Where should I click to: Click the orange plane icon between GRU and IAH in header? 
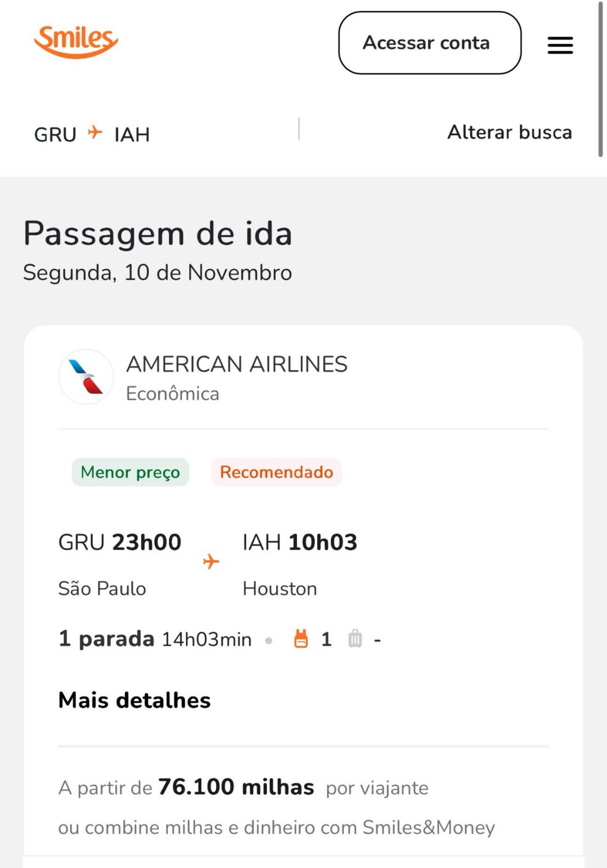pyautogui.click(x=95, y=132)
